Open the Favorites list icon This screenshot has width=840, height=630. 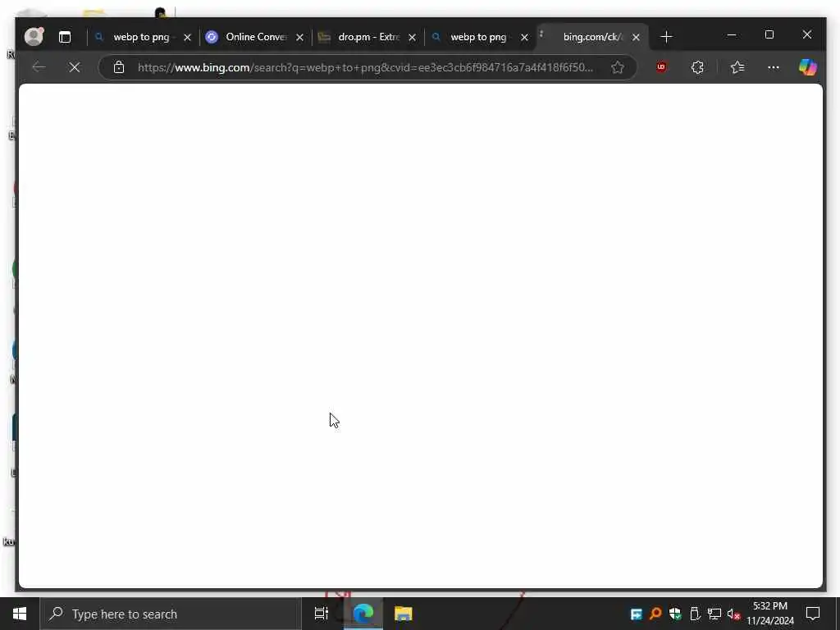737,67
